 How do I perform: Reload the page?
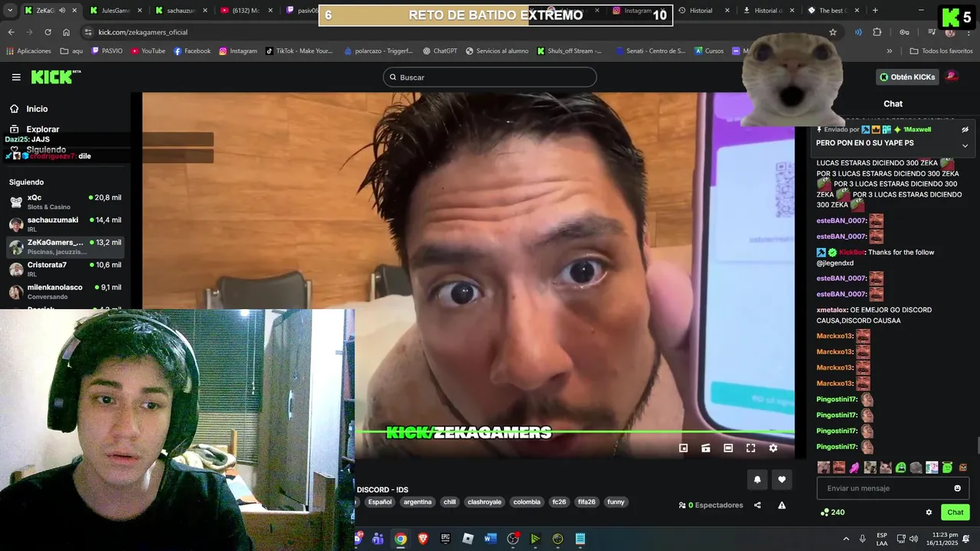47,32
